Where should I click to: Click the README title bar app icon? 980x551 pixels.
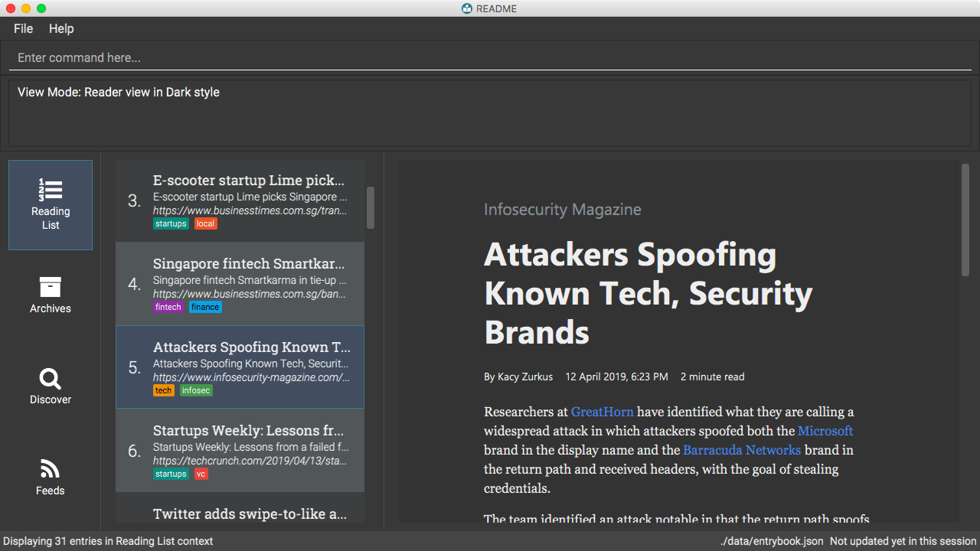(x=467, y=8)
